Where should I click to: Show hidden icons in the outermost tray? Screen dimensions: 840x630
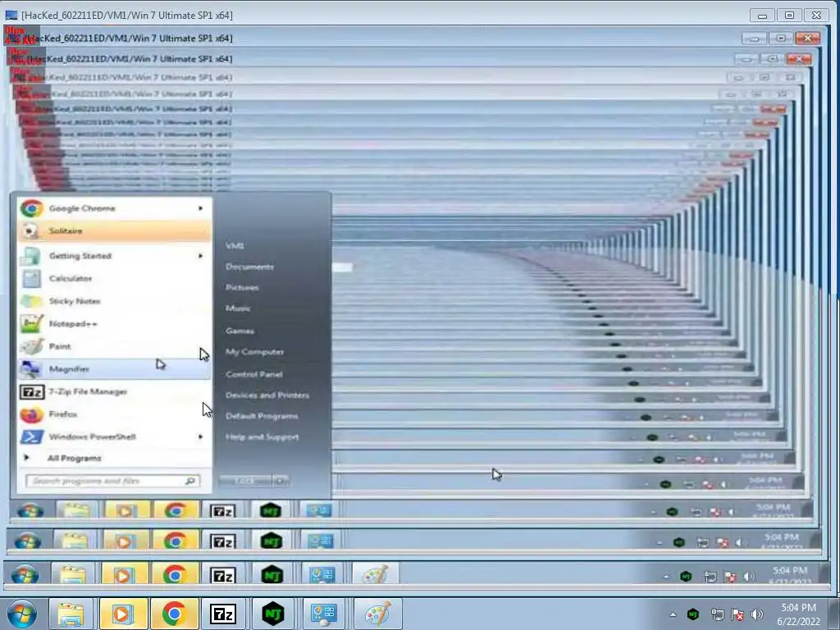click(673, 614)
